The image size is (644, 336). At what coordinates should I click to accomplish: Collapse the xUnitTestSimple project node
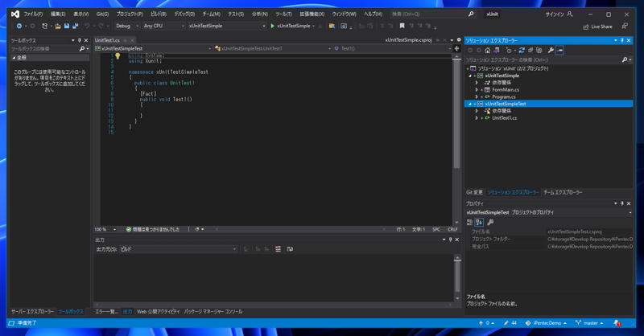470,76
